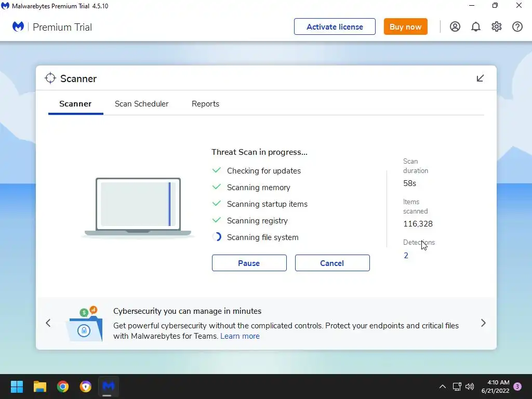Click the Scanning registry label
This screenshot has height=399, width=532.
[x=257, y=220]
